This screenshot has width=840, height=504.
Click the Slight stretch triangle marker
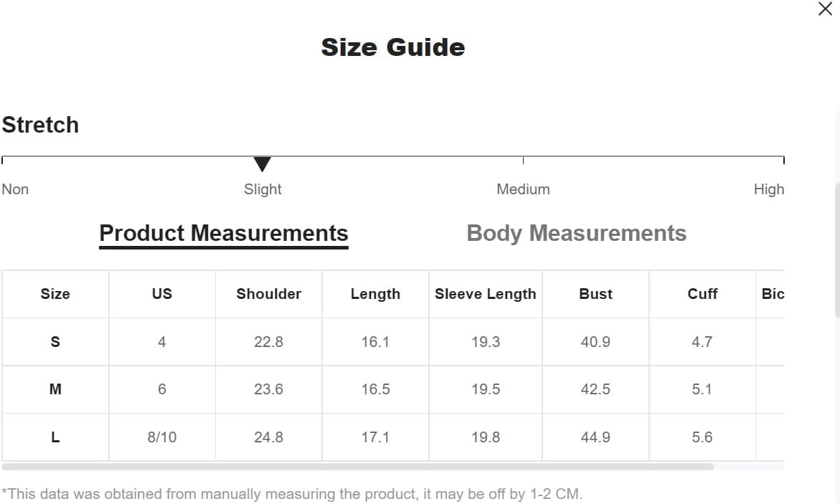coord(262,164)
